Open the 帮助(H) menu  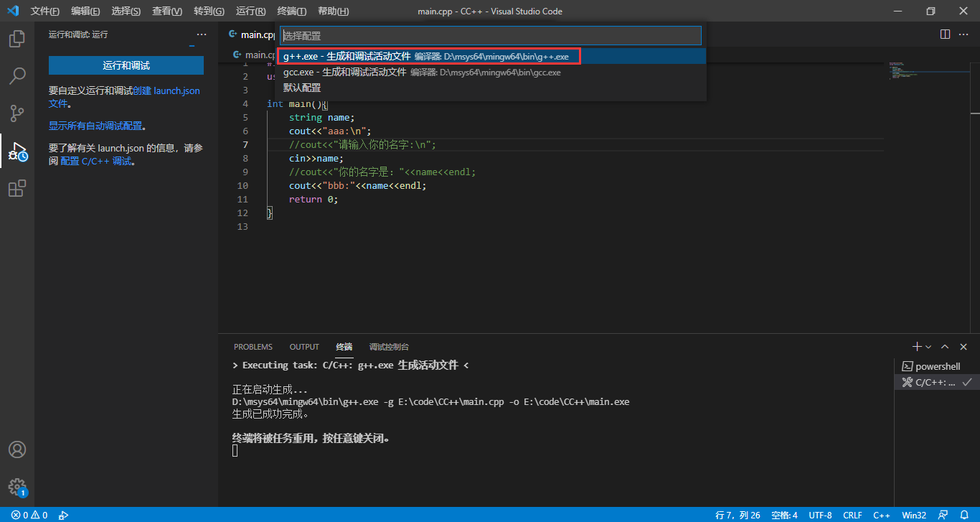pyautogui.click(x=333, y=11)
